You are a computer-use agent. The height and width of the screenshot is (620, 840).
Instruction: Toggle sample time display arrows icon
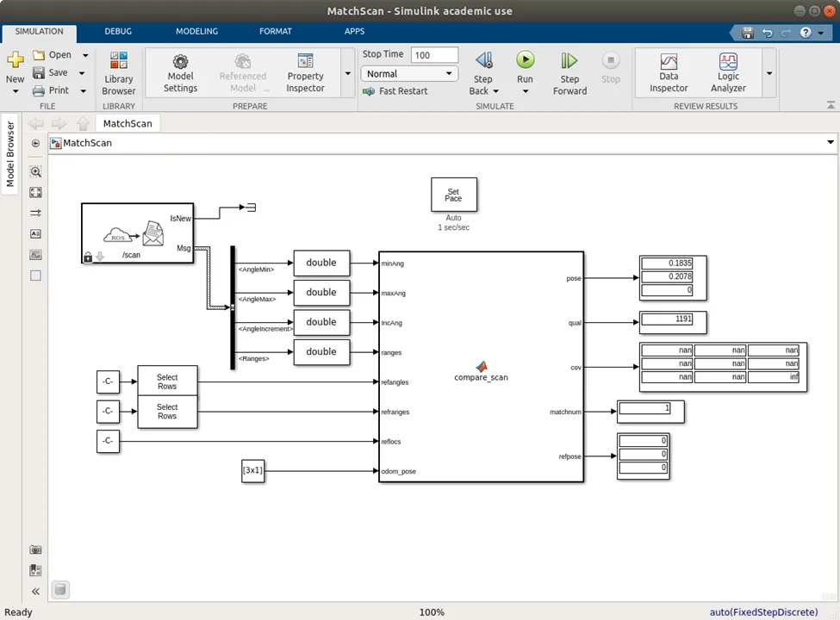click(35, 213)
